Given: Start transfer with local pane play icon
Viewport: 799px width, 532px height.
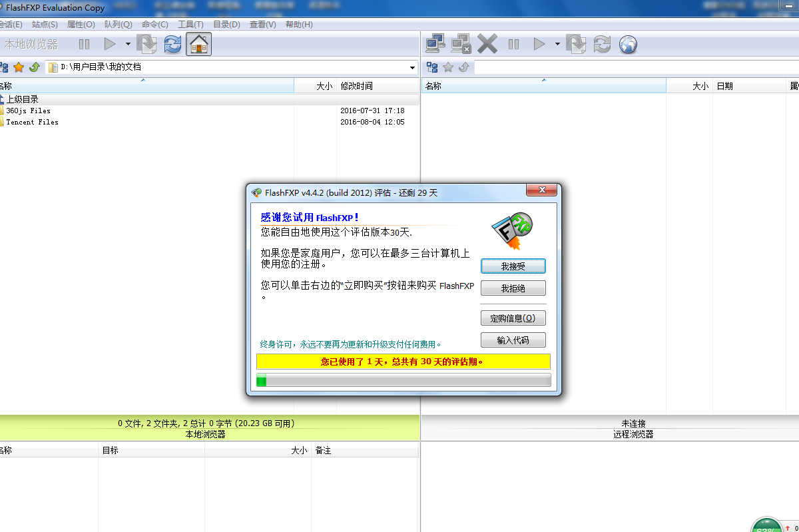Looking at the screenshot, I should [110, 45].
